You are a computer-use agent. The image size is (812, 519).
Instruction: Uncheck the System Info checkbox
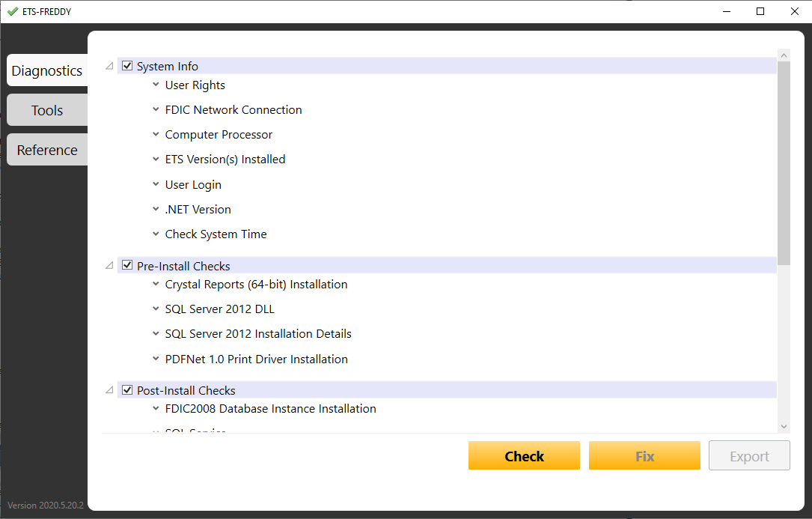click(127, 66)
